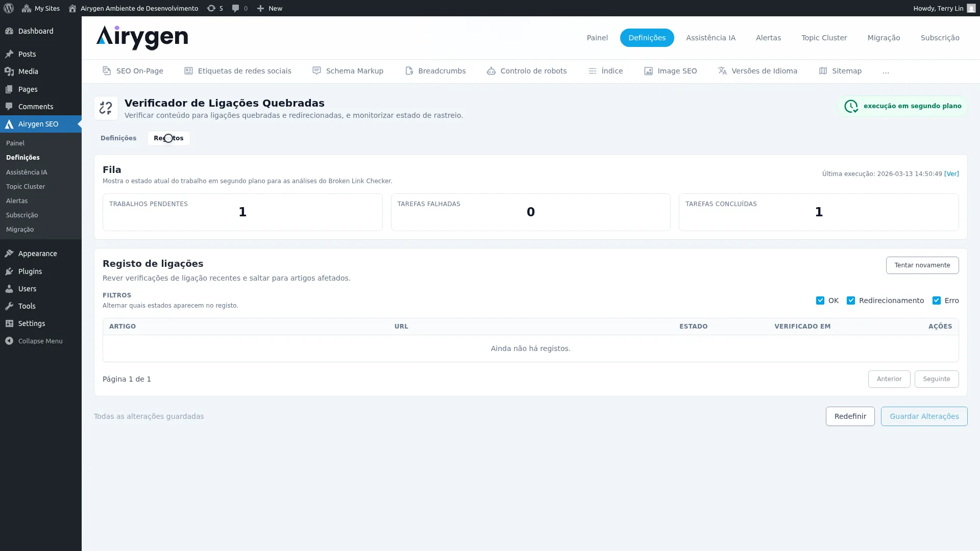The image size is (980, 551).
Task: Open the Topic Cluster top tab
Action: [824, 38]
